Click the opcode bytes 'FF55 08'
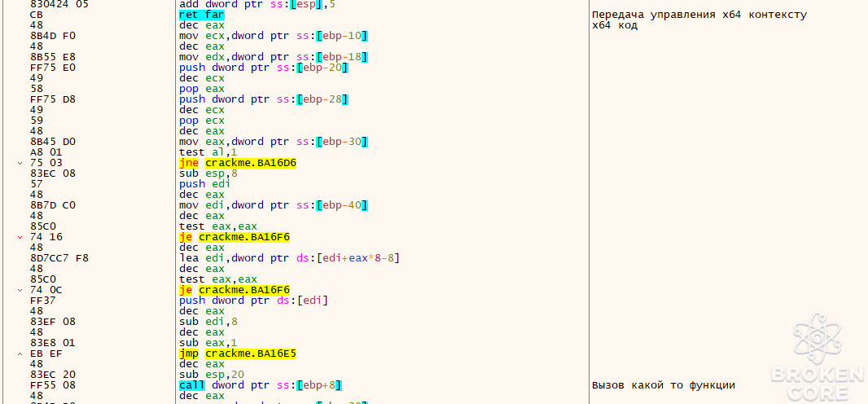This screenshot has width=868, height=404. (x=52, y=385)
